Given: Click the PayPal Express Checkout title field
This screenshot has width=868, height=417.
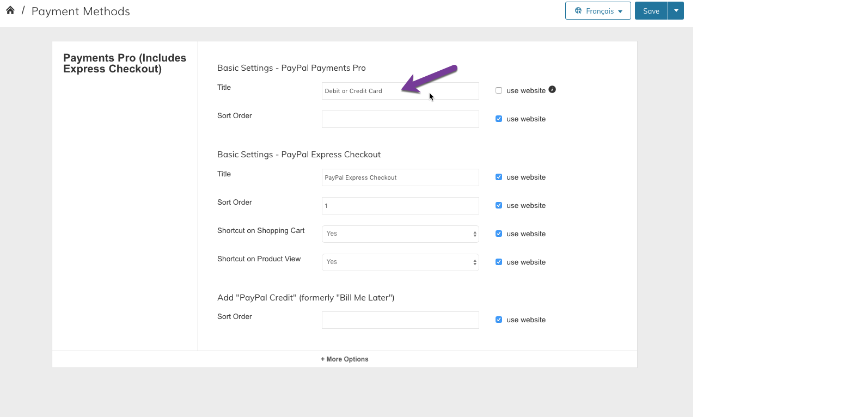Looking at the screenshot, I should tap(400, 177).
